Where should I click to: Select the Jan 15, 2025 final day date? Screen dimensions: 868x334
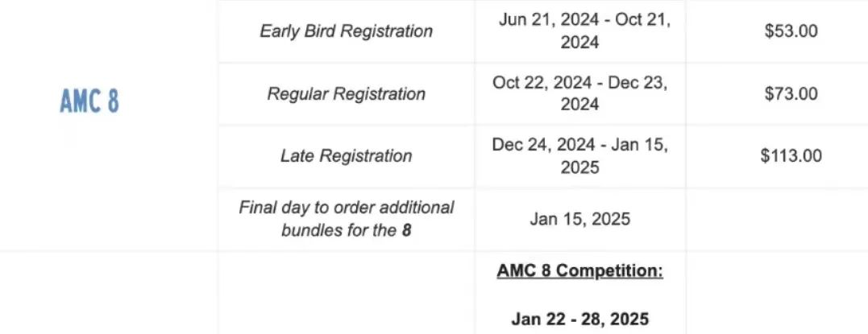point(579,219)
